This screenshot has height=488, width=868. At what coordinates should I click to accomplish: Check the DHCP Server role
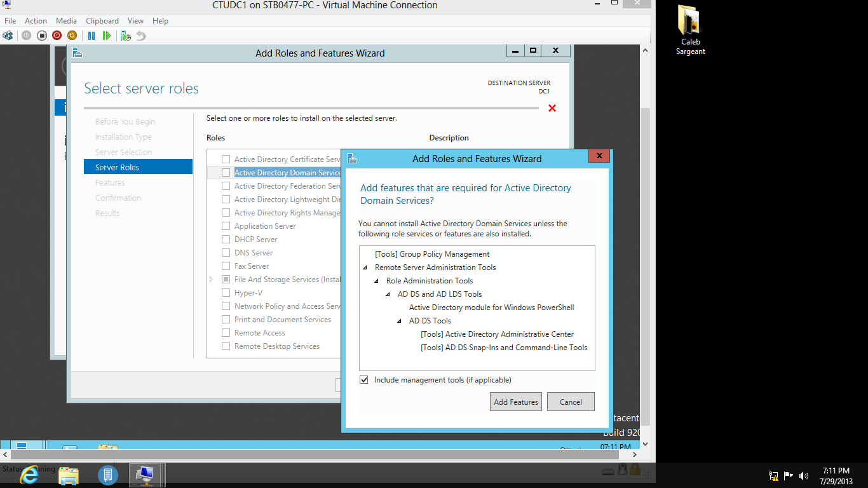[x=226, y=240]
